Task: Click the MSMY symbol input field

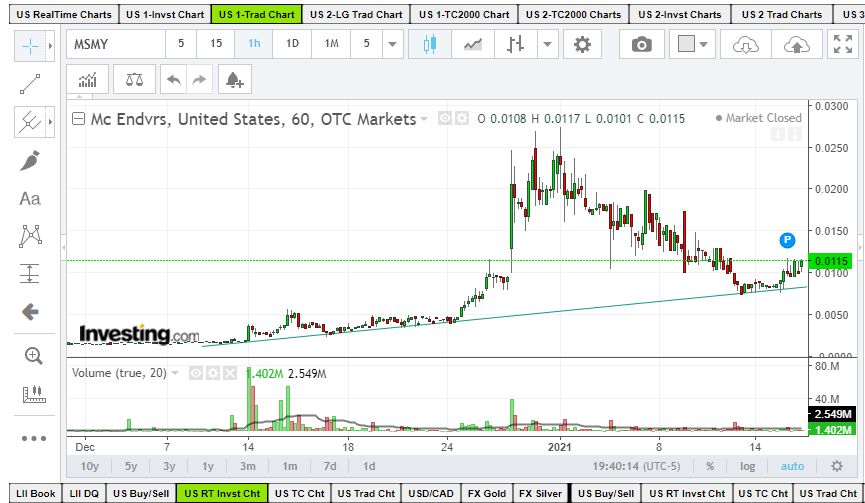Action: tap(116, 44)
